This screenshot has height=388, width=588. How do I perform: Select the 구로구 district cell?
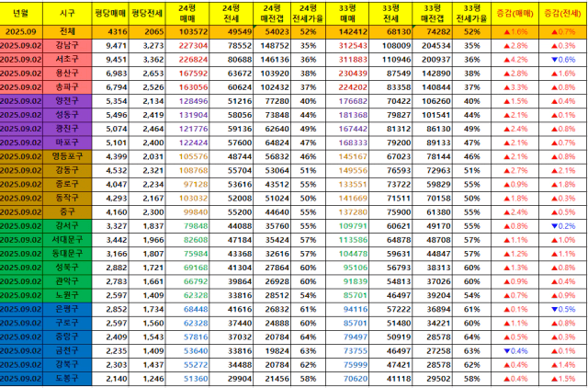coord(67,324)
